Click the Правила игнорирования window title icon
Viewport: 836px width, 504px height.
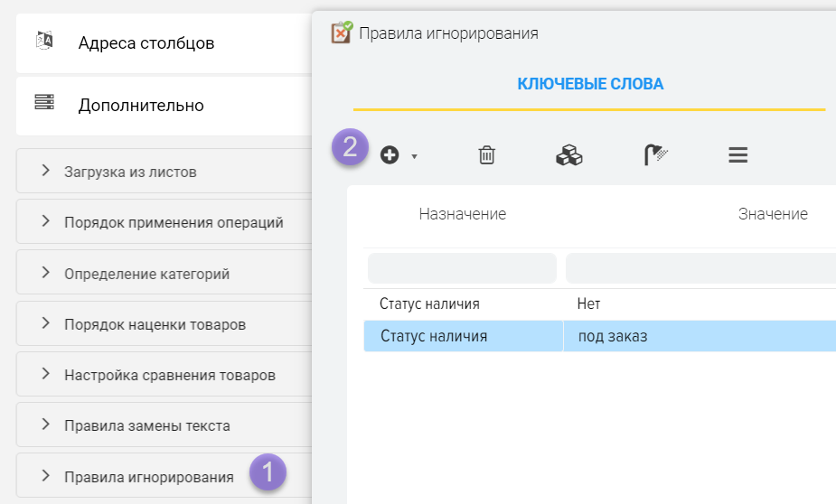coord(342,33)
